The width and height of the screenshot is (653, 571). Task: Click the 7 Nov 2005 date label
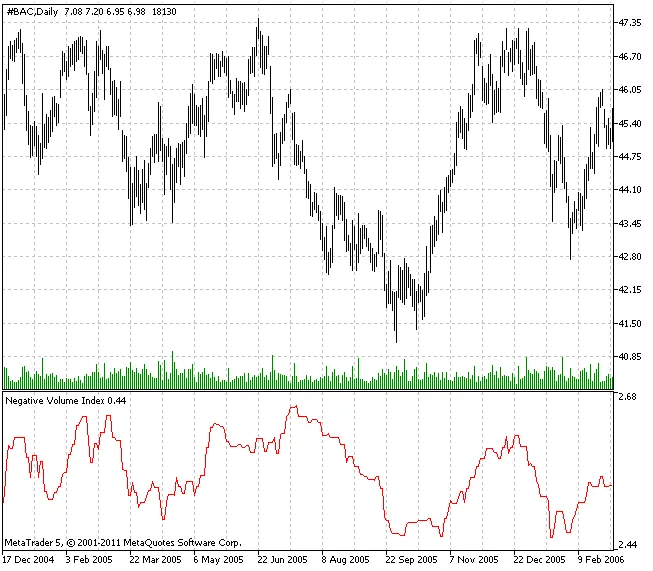(x=475, y=561)
